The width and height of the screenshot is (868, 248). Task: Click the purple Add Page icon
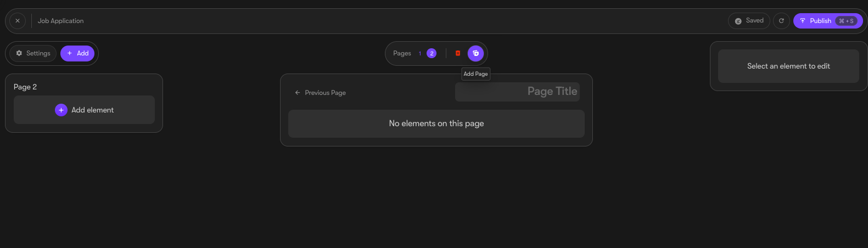[x=475, y=53]
